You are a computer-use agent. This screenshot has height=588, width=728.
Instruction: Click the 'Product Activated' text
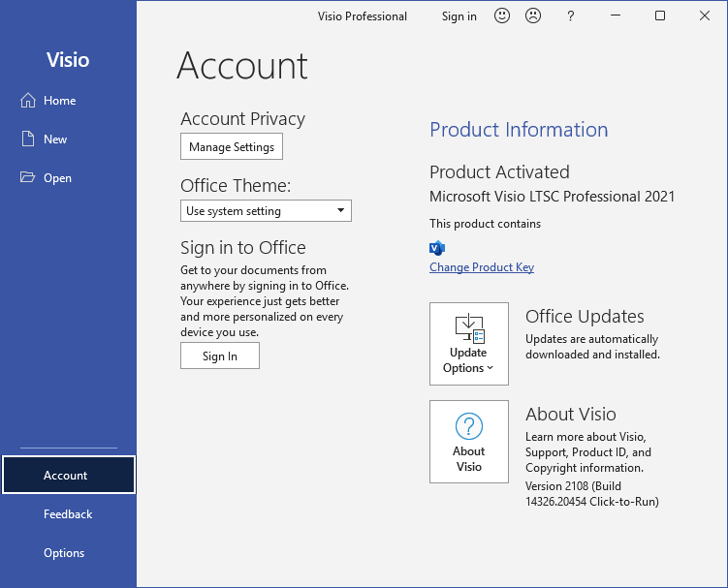point(499,172)
